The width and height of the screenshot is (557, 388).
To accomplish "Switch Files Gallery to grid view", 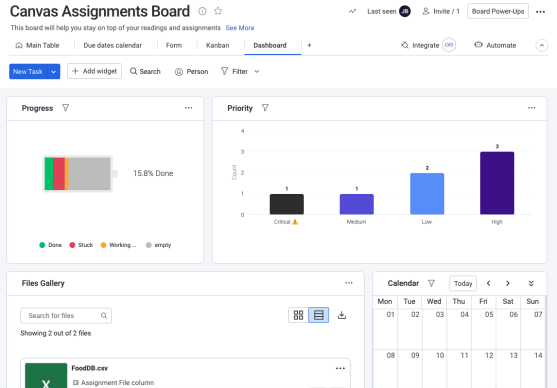I will (298, 315).
